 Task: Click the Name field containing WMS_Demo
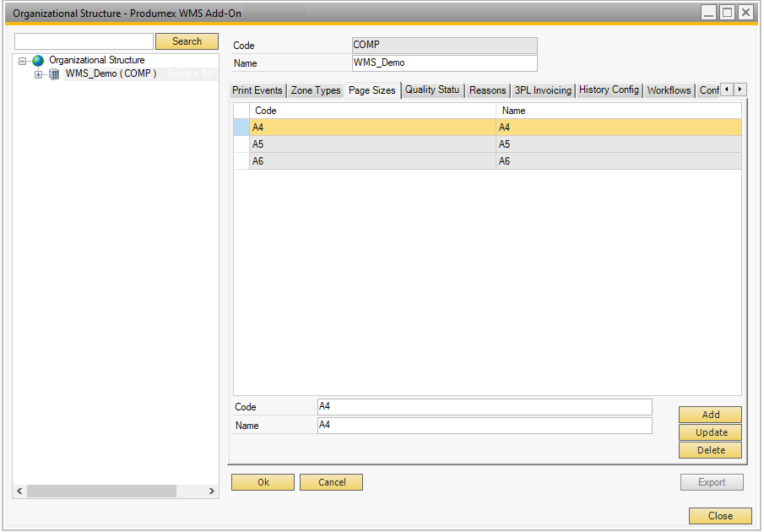tap(444, 63)
